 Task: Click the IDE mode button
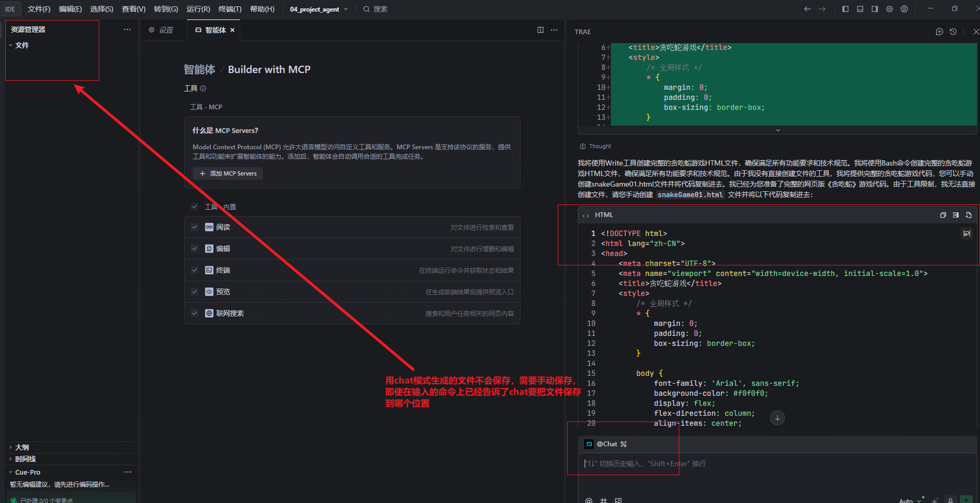(x=10, y=9)
